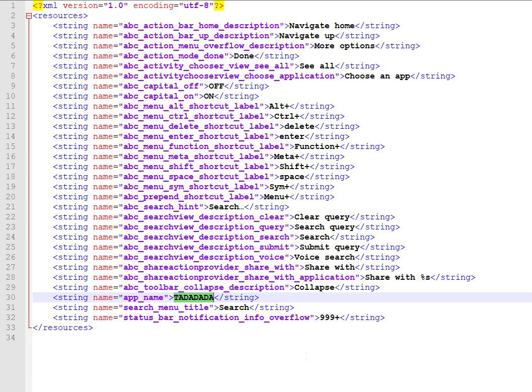532x392 pixels.
Task: Click the Share with %s string value
Action: 397,277
